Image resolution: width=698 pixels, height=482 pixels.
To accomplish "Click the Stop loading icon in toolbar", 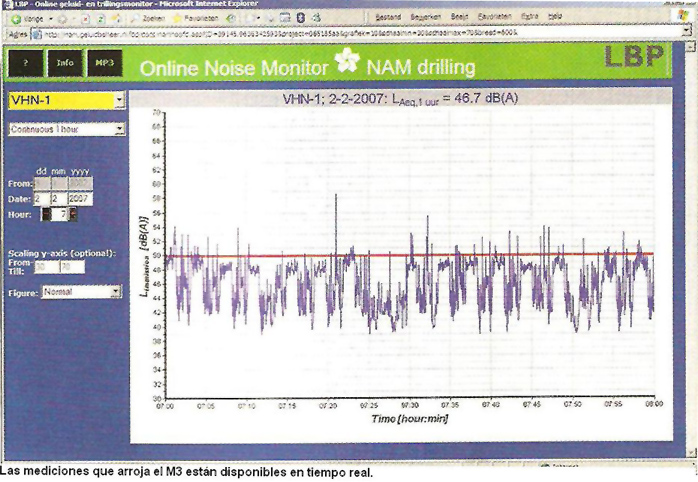I will [86, 19].
